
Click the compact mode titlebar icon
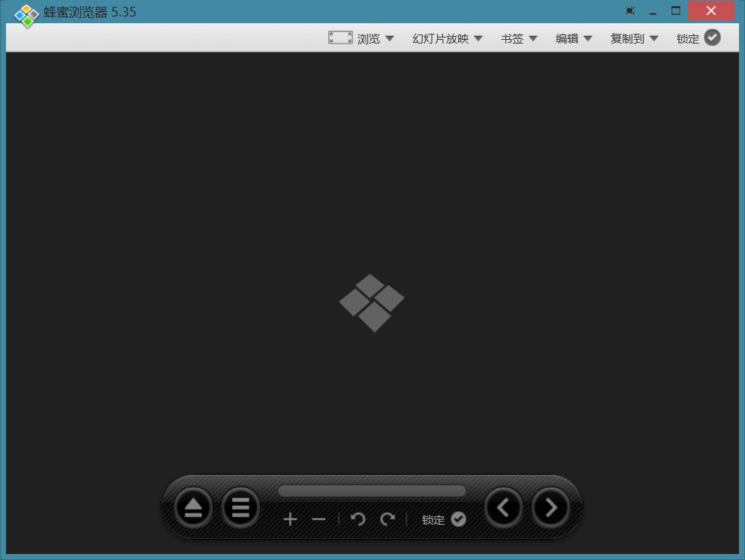629,11
